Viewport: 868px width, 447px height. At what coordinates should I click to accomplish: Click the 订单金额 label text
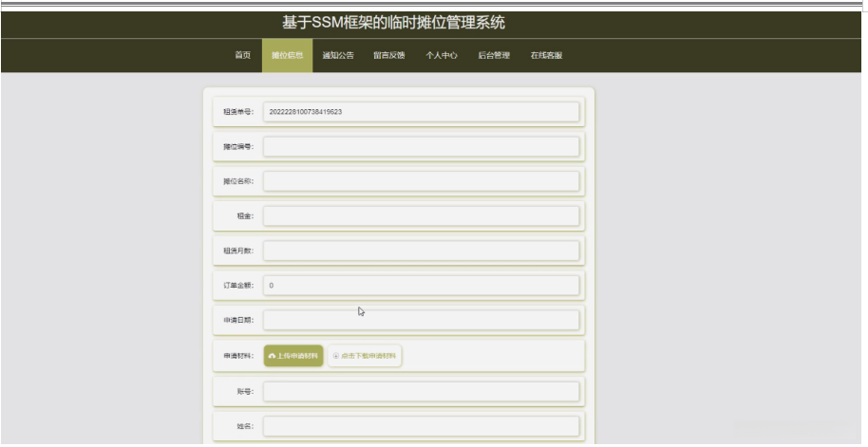pos(238,286)
